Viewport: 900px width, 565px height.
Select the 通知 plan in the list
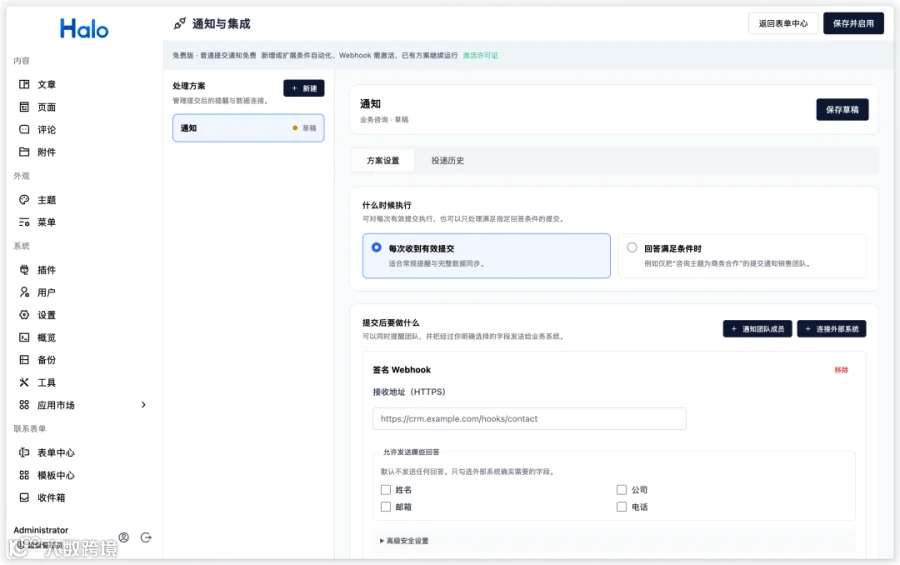[248, 128]
